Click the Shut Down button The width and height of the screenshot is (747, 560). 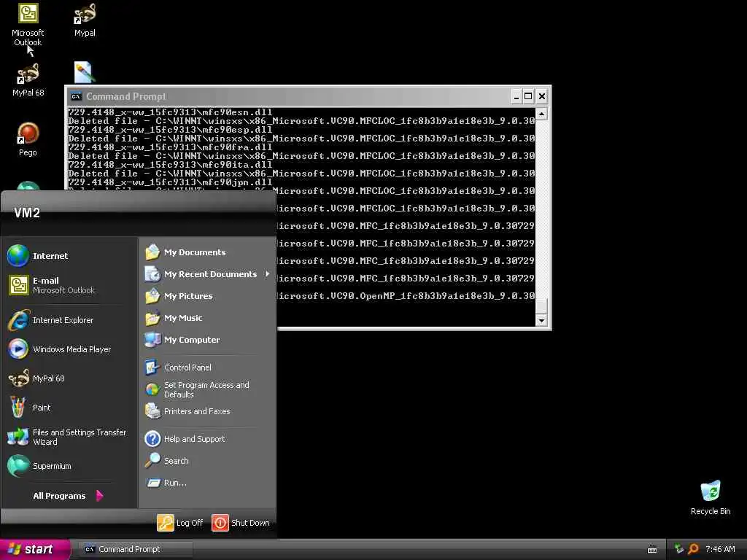click(241, 523)
